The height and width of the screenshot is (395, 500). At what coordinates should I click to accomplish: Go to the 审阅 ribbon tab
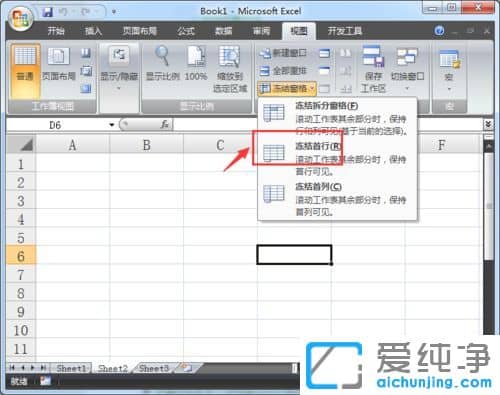[x=261, y=31]
